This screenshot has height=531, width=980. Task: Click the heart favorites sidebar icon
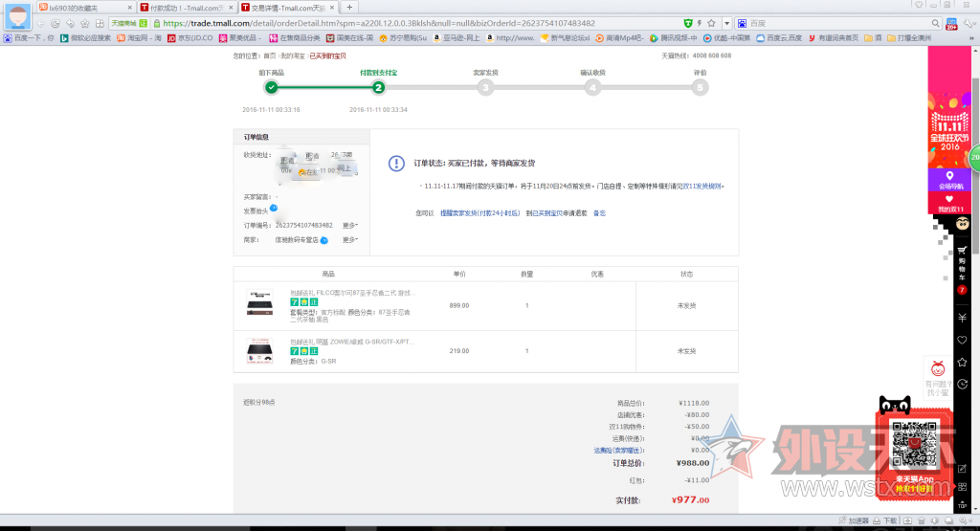(x=963, y=340)
